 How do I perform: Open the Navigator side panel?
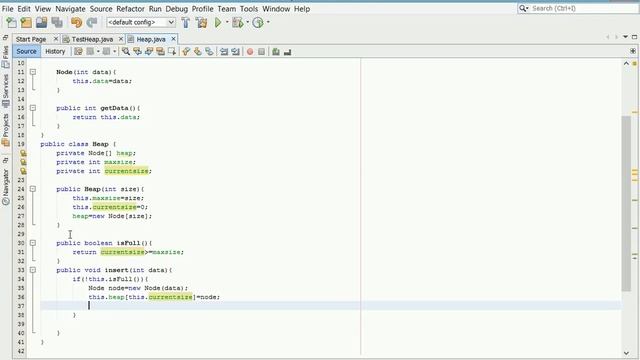[6, 187]
